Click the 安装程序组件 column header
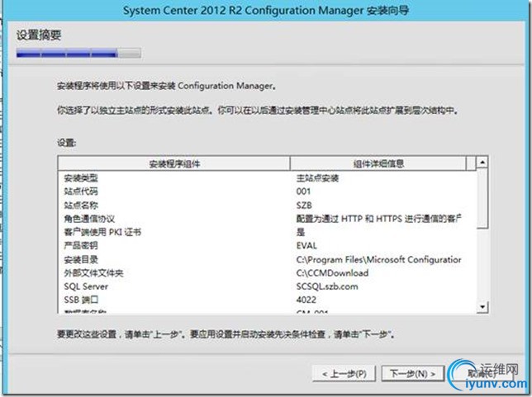 [174, 163]
